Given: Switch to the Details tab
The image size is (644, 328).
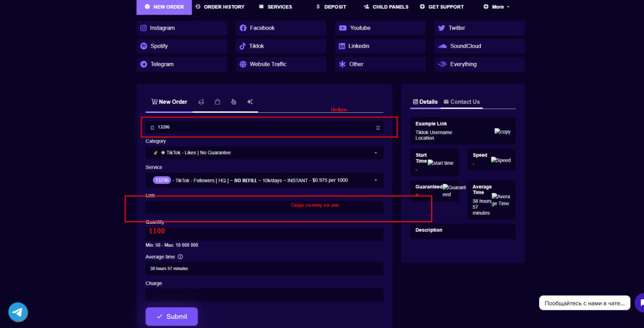Looking at the screenshot, I should tap(425, 102).
